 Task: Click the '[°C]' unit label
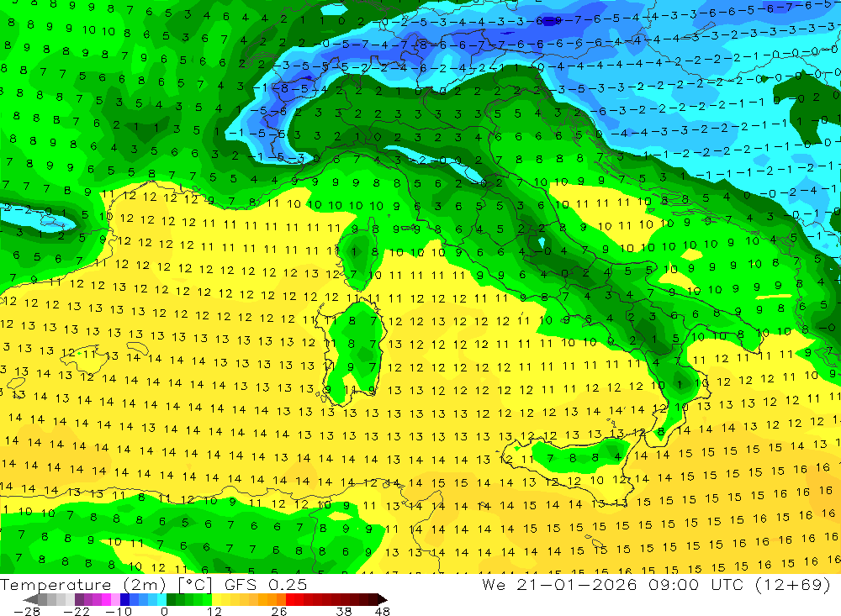(x=196, y=584)
